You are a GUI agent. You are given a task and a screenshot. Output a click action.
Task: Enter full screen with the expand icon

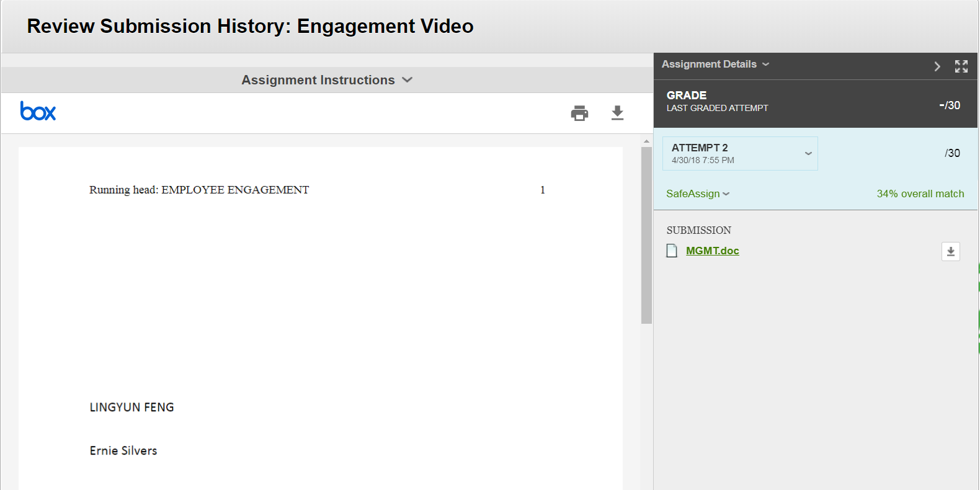[961, 66]
